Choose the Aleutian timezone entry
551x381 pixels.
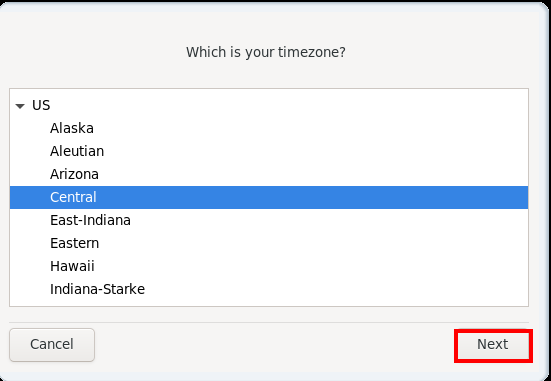[x=77, y=151]
